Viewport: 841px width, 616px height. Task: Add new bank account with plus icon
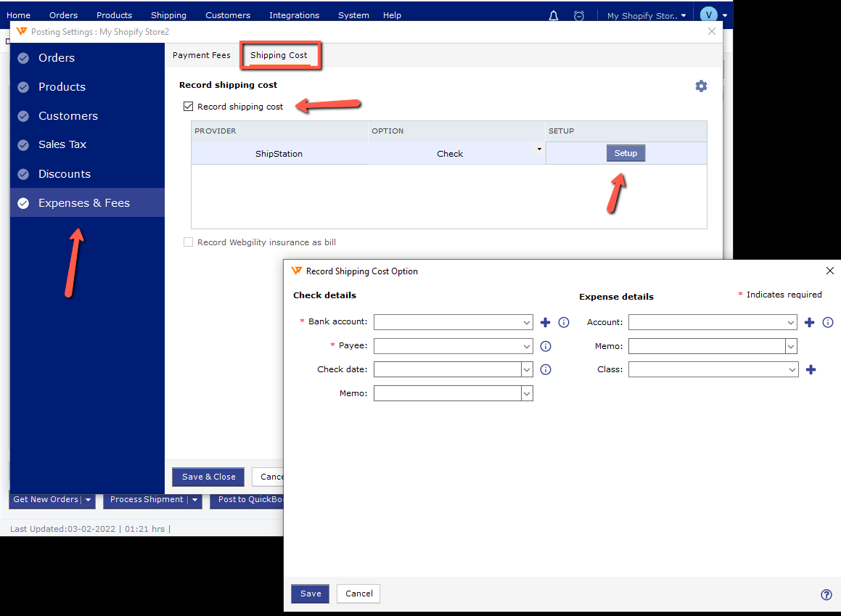[546, 322]
